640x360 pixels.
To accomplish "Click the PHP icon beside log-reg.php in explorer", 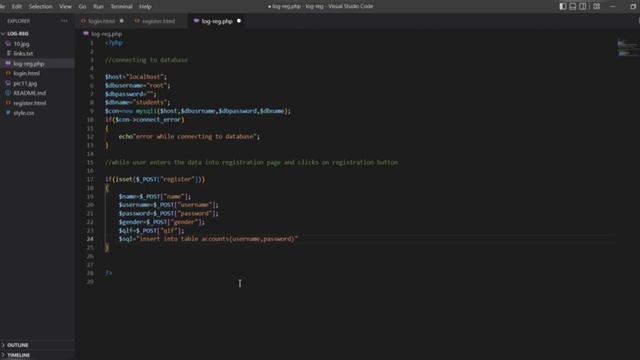I will 8,63.
